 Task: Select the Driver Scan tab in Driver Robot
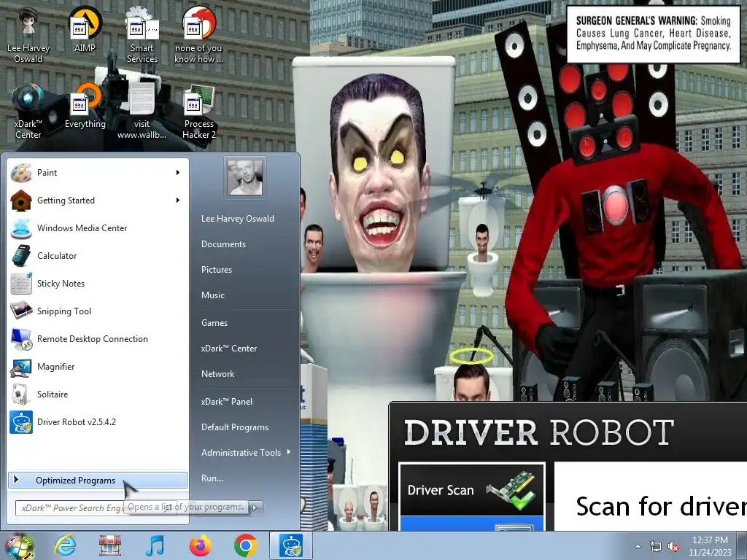(472, 490)
